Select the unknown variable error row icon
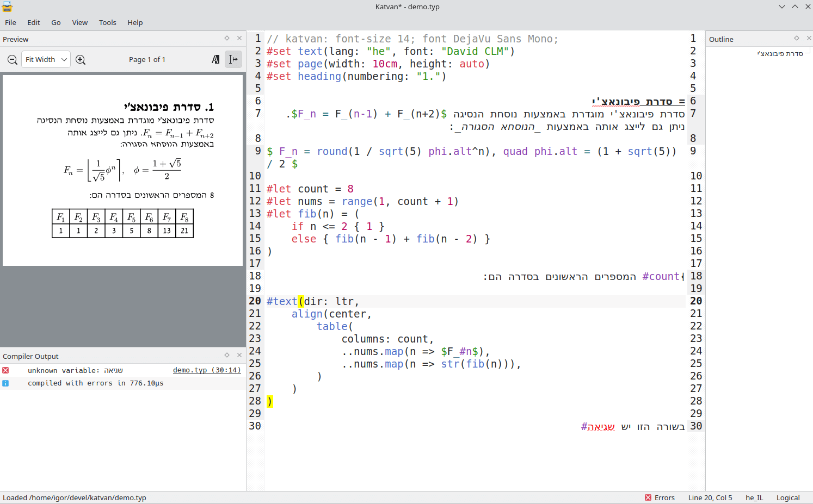The image size is (813, 504). [x=5, y=370]
